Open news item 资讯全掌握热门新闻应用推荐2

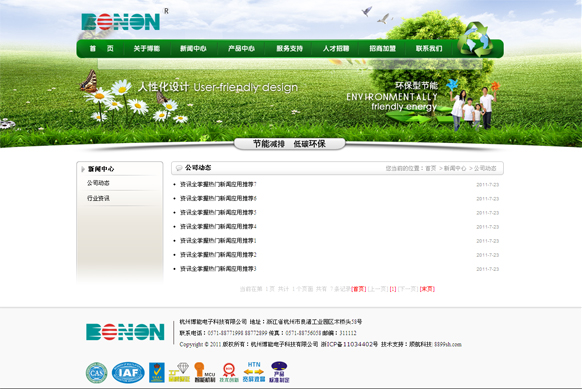click(218, 255)
